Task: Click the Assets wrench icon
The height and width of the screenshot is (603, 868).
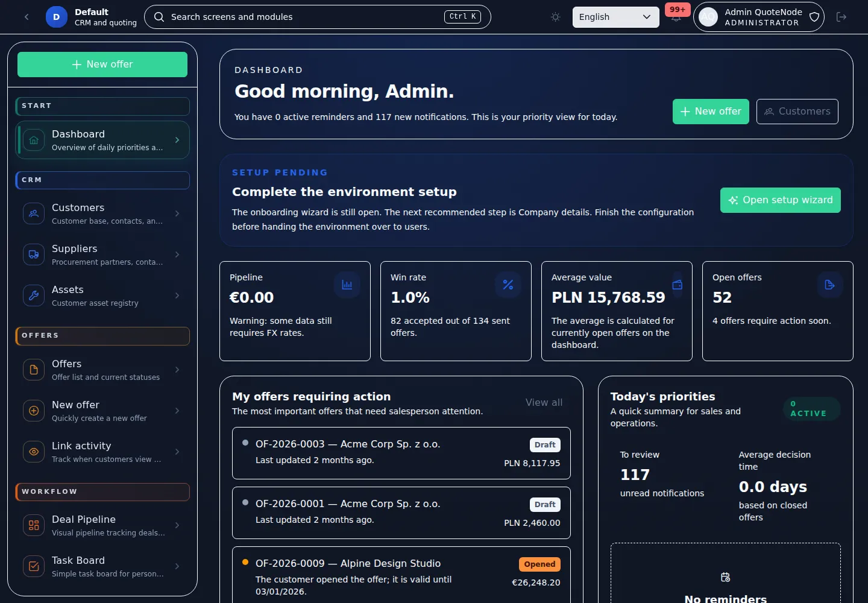Action: (x=34, y=295)
